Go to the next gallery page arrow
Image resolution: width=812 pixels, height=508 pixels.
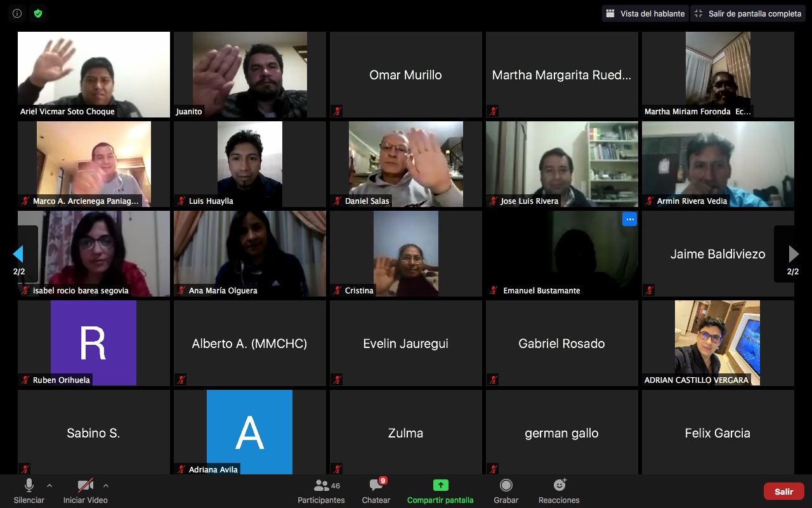[793, 254]
